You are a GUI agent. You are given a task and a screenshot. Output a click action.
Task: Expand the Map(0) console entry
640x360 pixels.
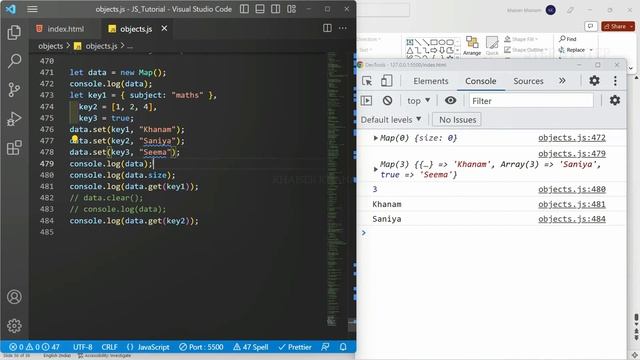tap(376, 138)
